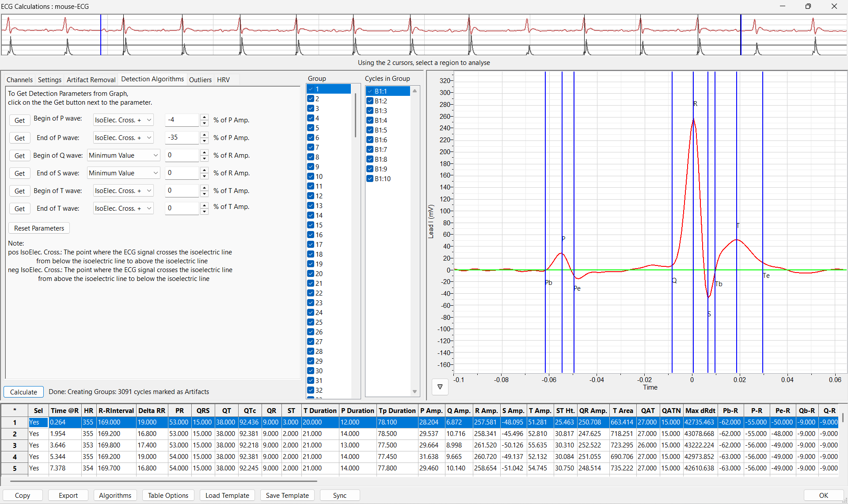Switch to the Artifact Removal tab

pyautogui.click(x=91, y=80)
